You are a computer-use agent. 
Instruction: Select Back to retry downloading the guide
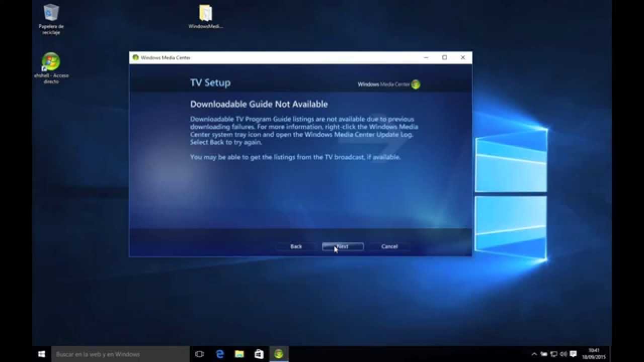[x=296, y=246]
